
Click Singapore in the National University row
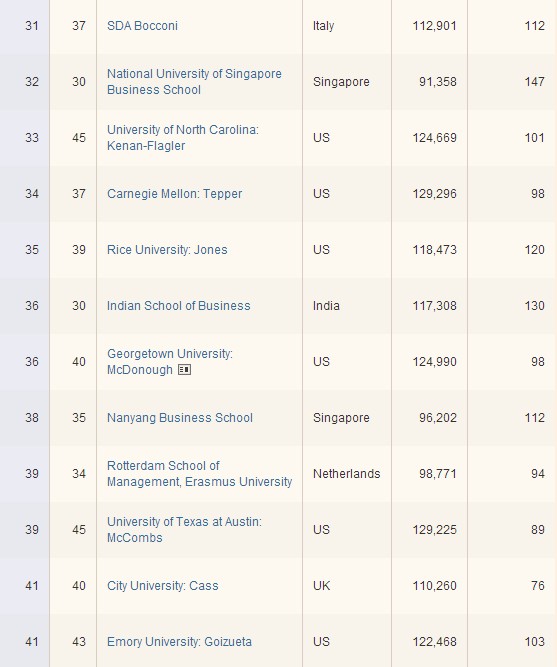click(x=341, y=82)
